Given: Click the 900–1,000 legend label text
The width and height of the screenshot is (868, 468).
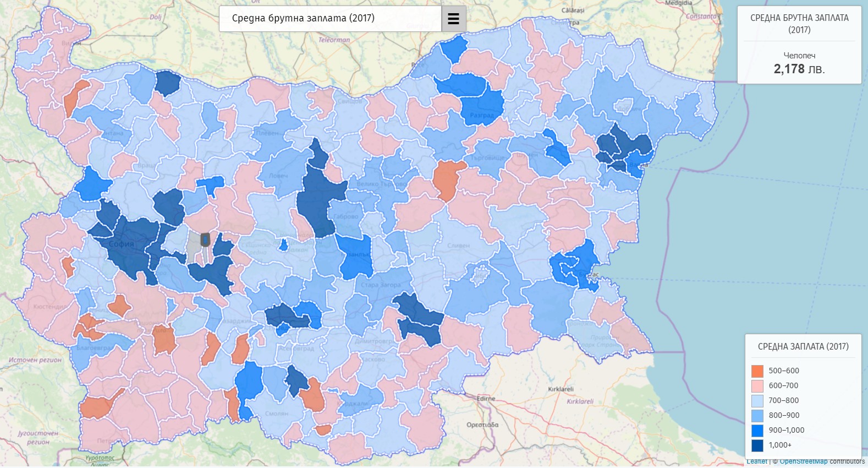Looking at the screenshot, I should click(x=787, y=431).
